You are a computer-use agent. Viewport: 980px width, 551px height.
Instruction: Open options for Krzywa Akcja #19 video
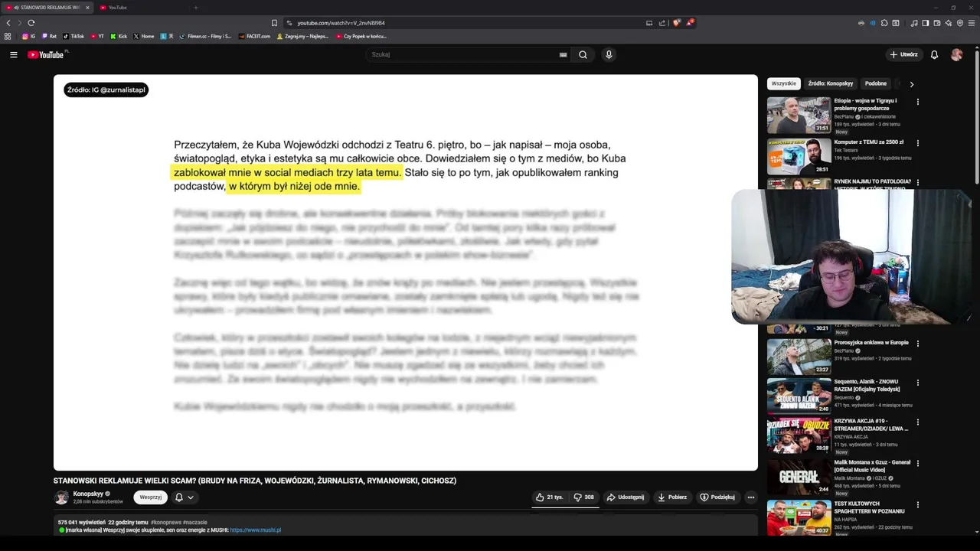917,422
